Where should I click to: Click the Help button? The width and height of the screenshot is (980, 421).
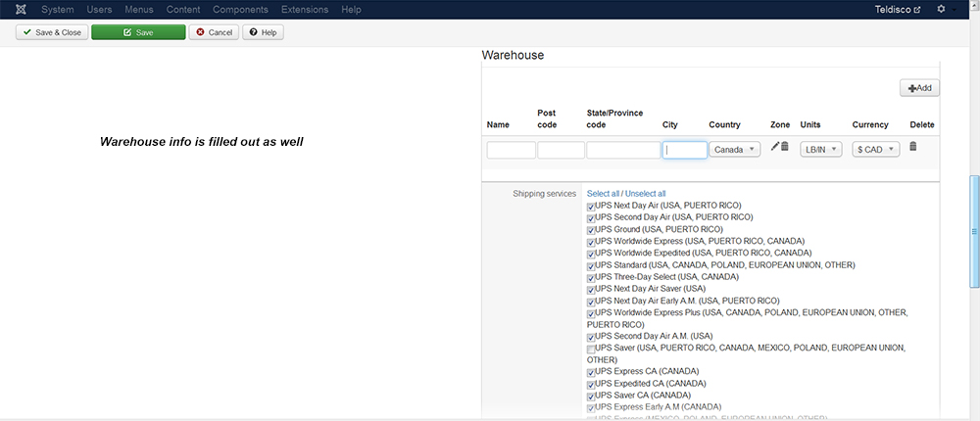tap(264, 32)
